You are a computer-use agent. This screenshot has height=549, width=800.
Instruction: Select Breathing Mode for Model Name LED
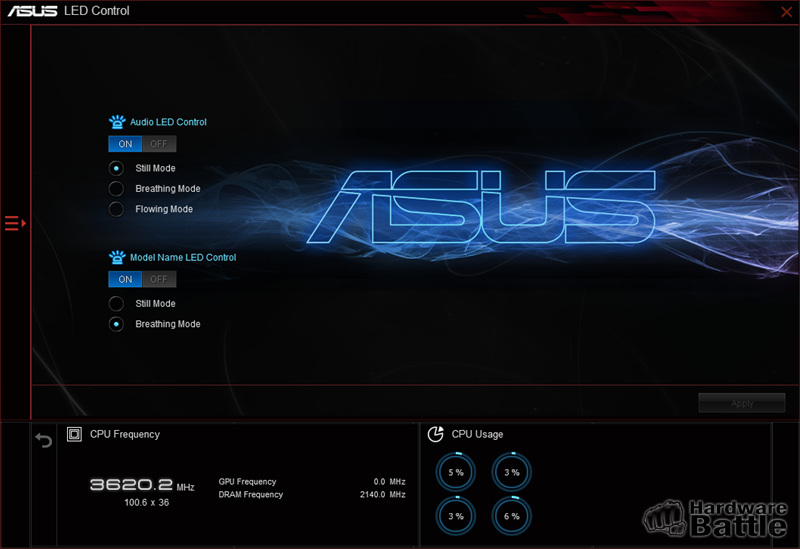coord(116,324)
